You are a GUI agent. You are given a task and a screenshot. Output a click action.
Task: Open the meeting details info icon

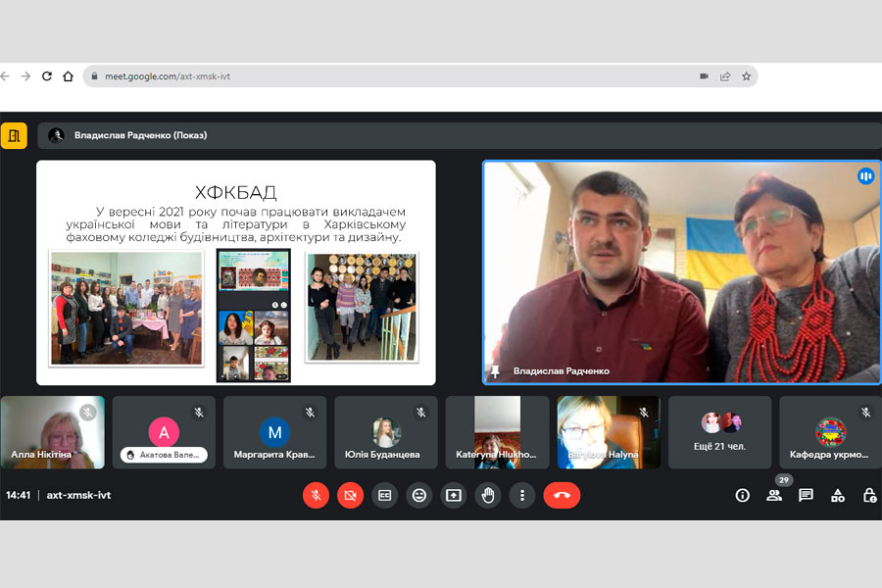(742, 495)
